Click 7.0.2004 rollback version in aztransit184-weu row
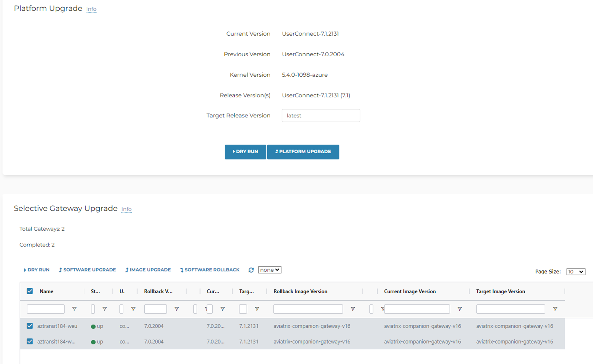This screenshot has height=364, width=593. tap(154, 326)
